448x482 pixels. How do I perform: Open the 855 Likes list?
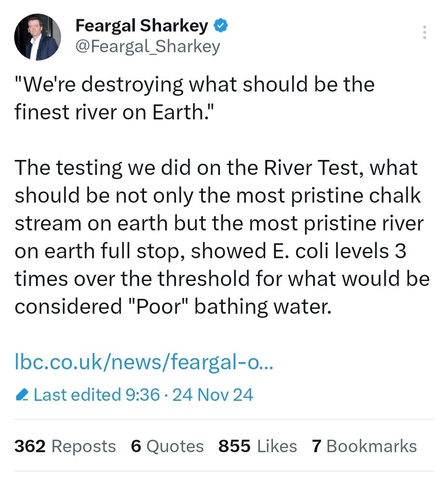tap(258, 446)
